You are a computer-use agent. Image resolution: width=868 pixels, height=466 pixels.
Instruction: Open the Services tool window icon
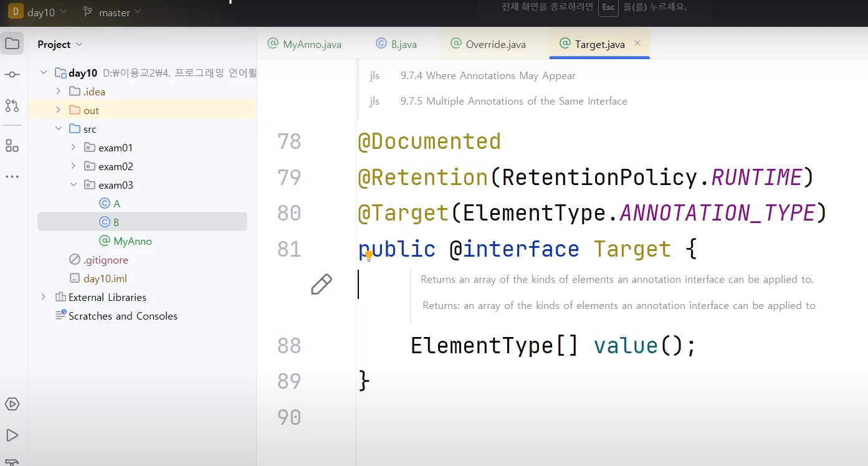(x=12, y=404)
